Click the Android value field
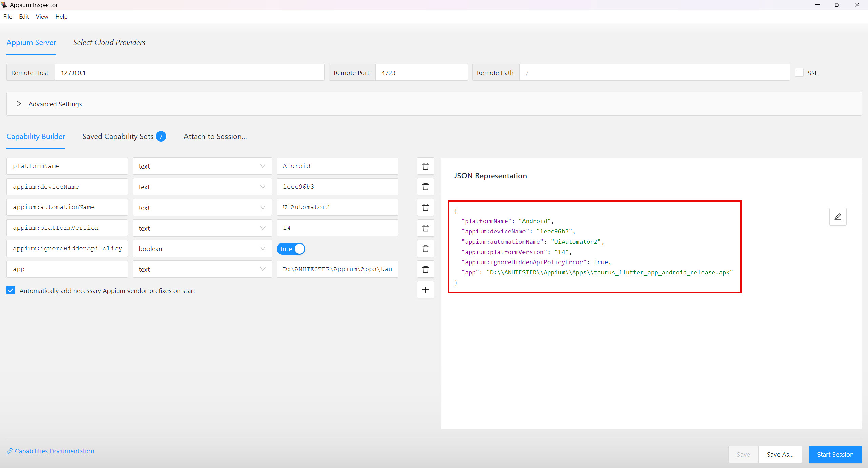 click(x=337, y=166)
